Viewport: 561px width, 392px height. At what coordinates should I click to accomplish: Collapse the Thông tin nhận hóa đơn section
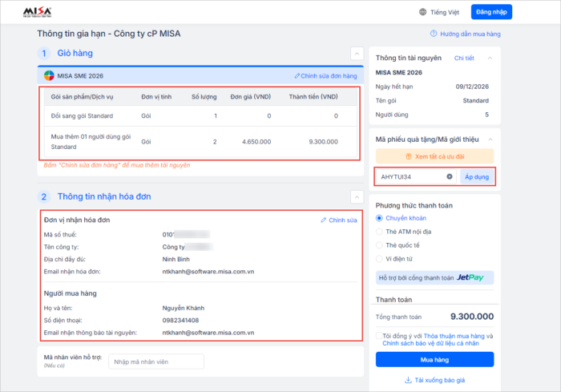[x=357, y=196]
